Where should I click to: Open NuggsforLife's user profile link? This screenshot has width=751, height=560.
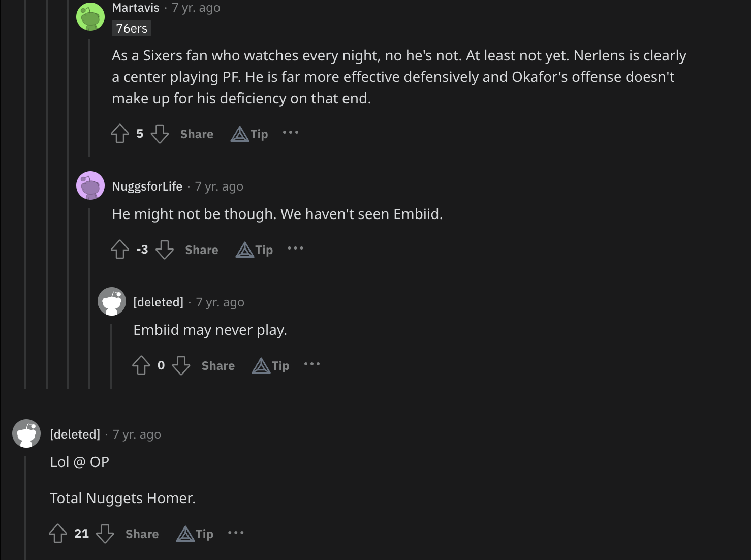(x=147, y=186)
